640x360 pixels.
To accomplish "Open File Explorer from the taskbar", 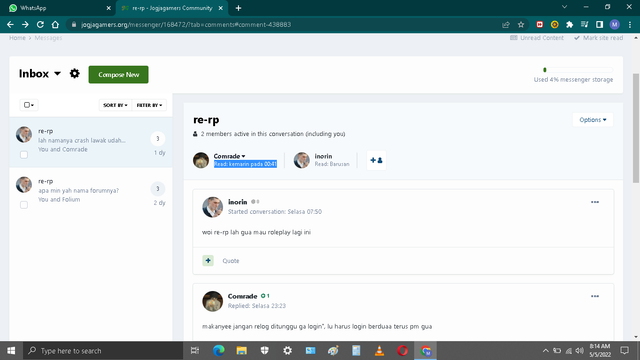I will (x=242, y=350).
